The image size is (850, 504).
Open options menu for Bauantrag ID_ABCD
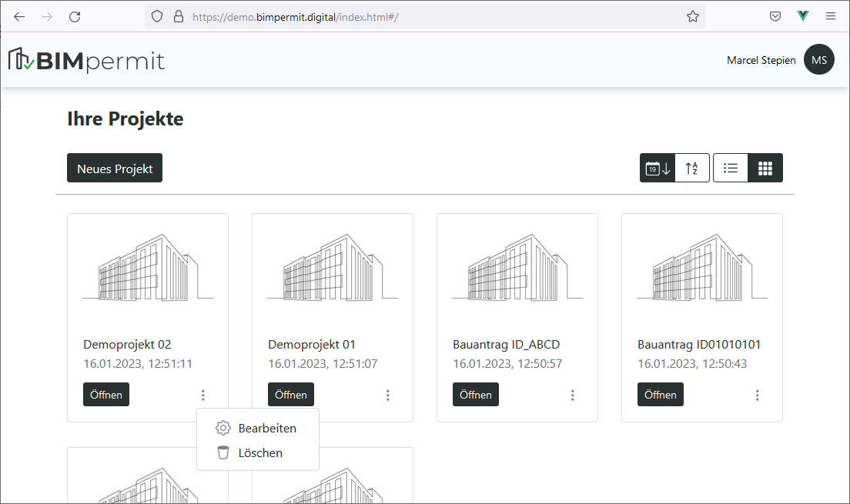pos(573,395)
